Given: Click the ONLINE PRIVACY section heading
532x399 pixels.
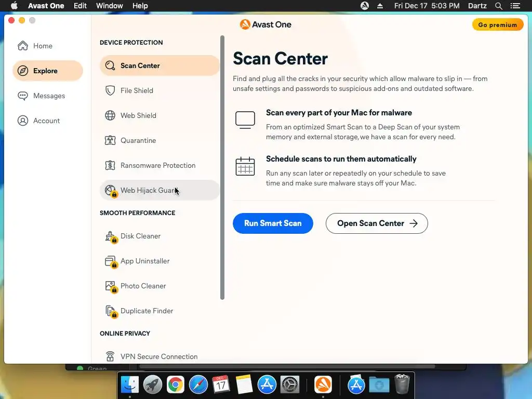Looking at the screenshot, I should coord(125,333).
